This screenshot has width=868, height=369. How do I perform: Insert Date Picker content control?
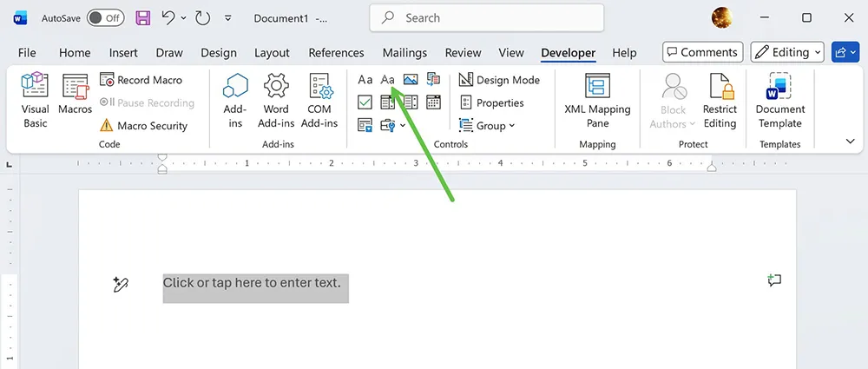point(433,102)
